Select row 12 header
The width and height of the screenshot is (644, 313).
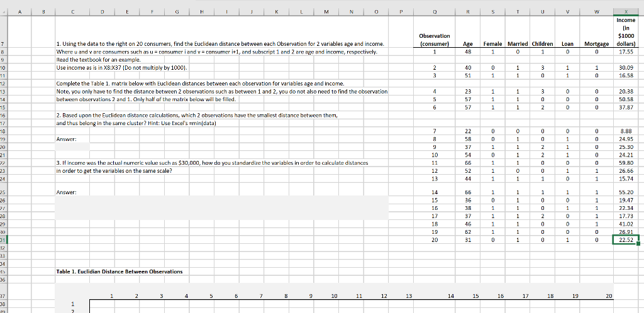pos(3,84)
